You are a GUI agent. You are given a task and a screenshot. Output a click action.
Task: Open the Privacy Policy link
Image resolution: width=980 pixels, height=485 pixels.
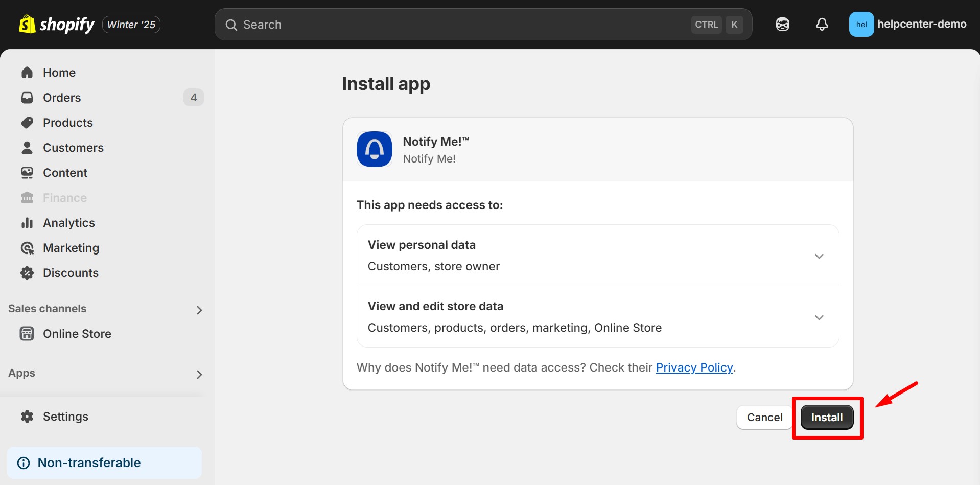[694, 367]
